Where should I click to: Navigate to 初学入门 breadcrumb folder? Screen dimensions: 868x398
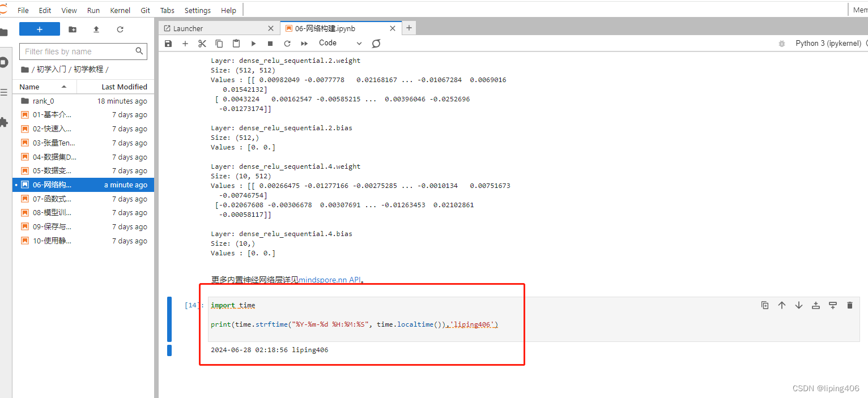pos(52,69)
